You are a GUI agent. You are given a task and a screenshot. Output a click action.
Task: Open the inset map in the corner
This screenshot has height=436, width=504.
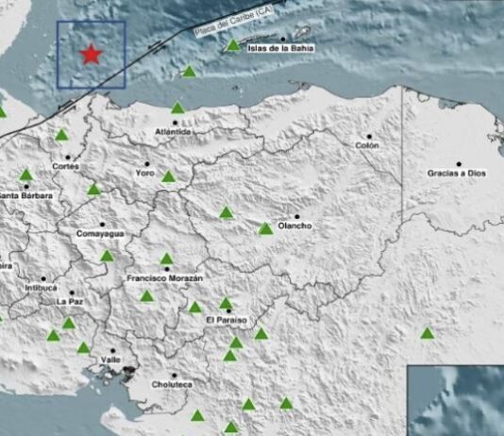tap(456, 400)
